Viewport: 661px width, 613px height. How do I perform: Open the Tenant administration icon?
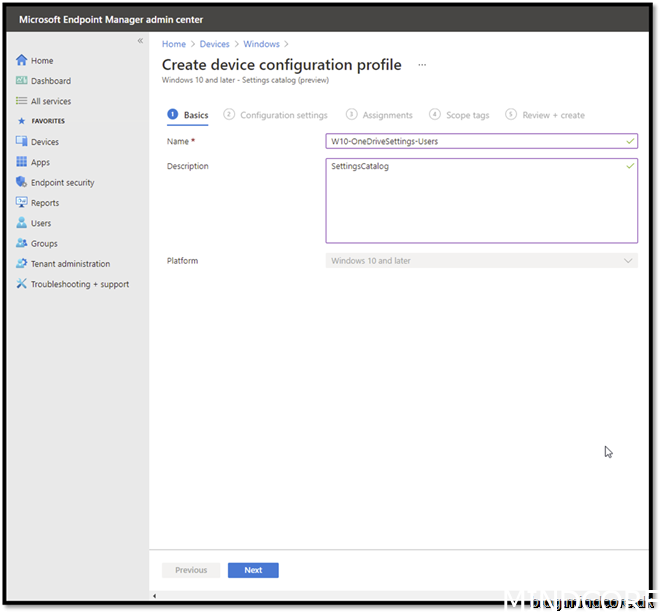[21, 264]
